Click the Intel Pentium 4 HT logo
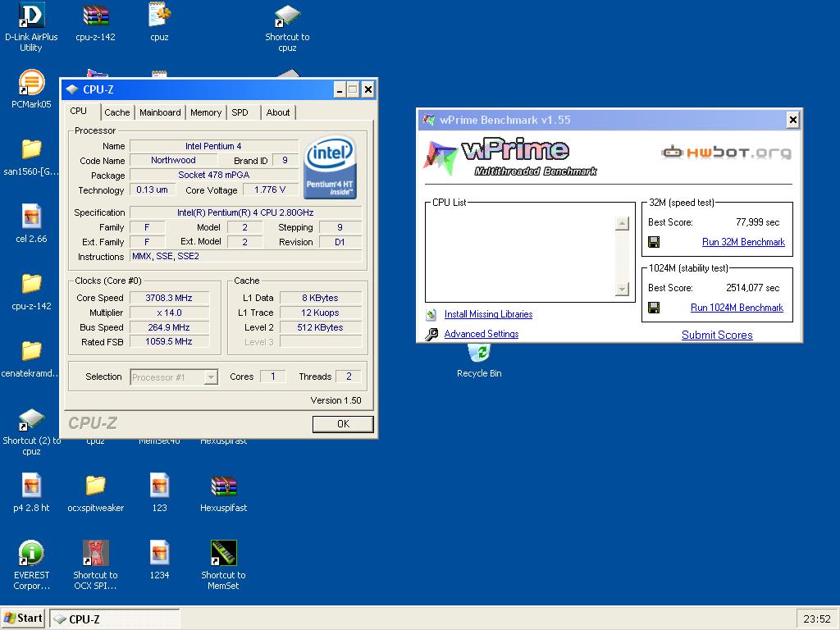The height and width of the screenshot is (630, 840). [330, 167]
